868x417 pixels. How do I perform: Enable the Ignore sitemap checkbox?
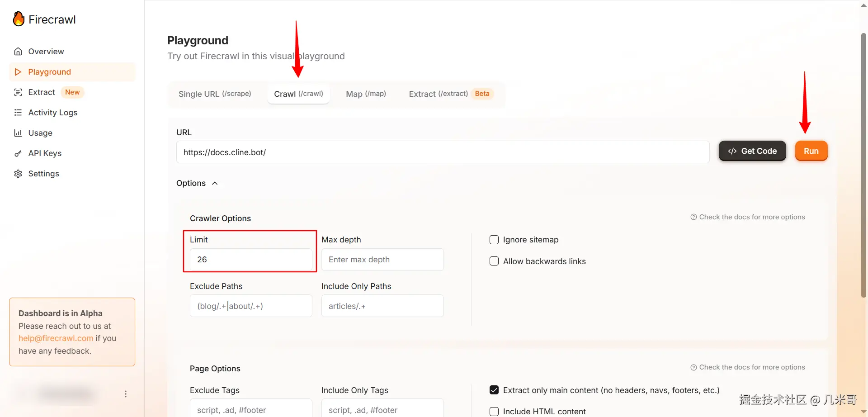494,240
